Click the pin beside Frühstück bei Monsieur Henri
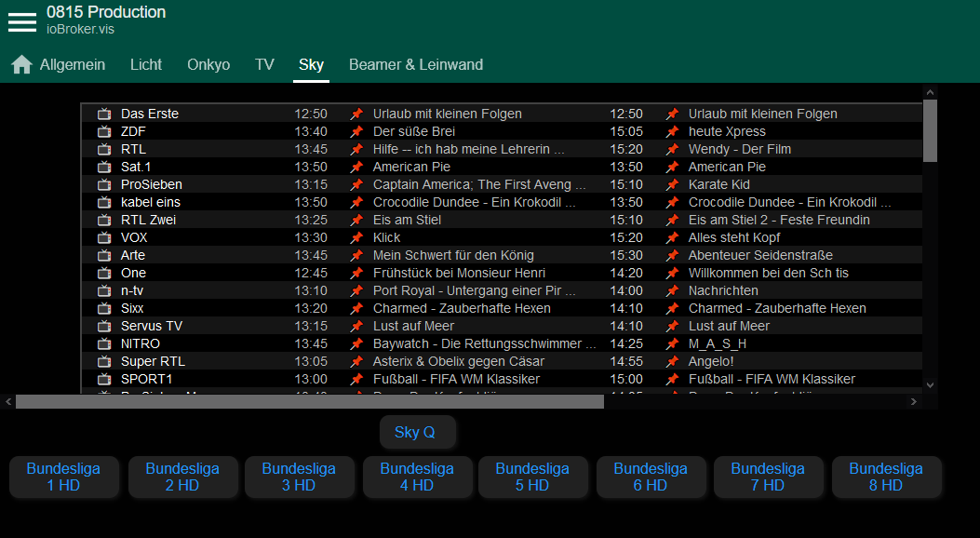Image resolution: width=980 pixels, height=538 pixels. (x=356, y=273)
